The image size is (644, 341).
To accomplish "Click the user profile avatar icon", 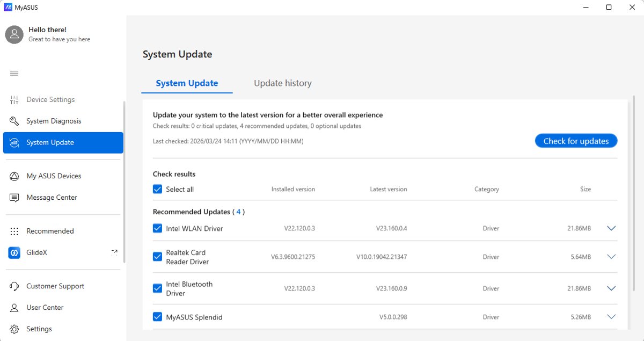I will (14, 34).
